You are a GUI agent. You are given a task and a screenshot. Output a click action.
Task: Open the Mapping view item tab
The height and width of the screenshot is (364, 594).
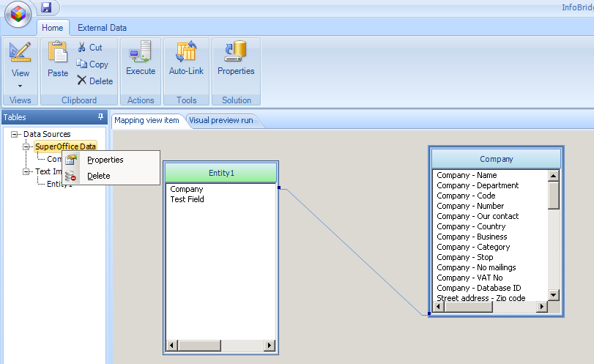tap(146, 120)
